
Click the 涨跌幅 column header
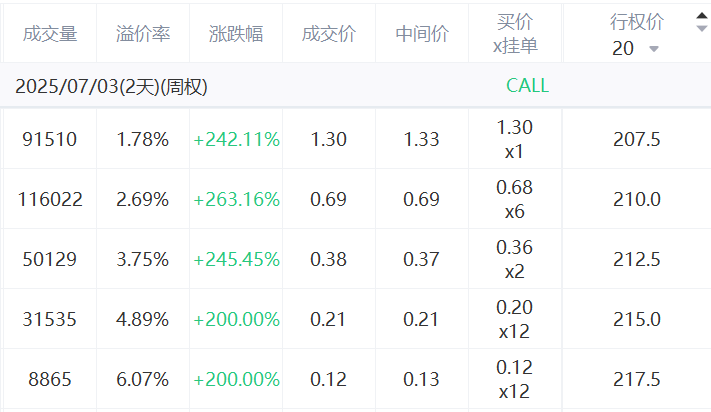tap(236, 34)
